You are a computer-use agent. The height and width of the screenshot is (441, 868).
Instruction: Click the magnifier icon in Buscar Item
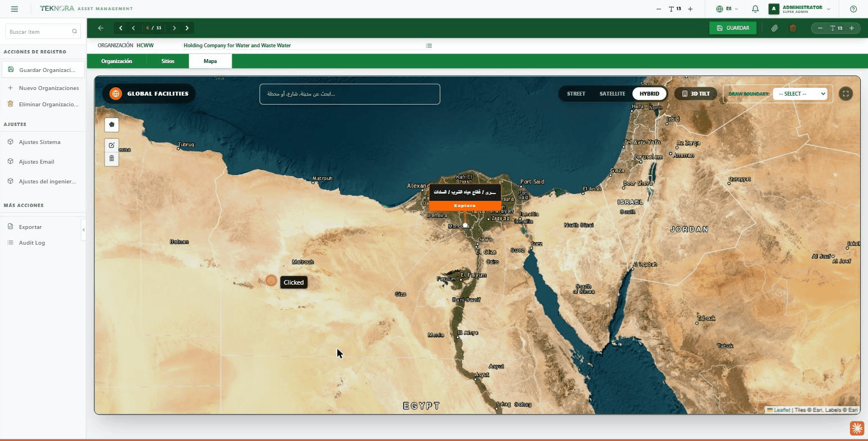pos(74,31)
